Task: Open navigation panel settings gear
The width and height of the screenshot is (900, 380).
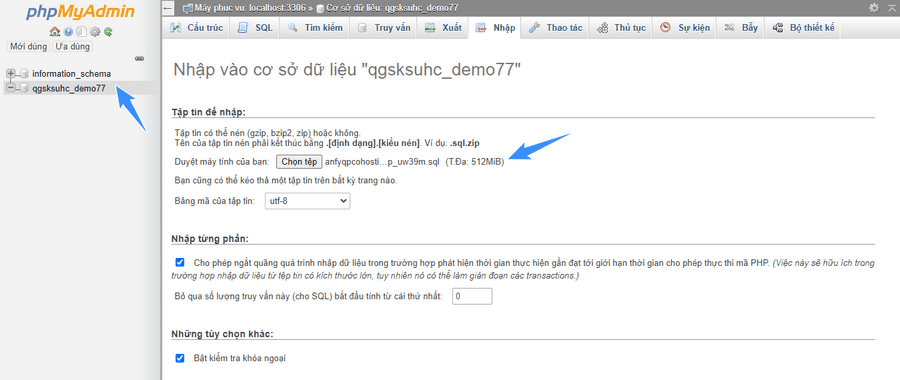Action: click(95, 32)
